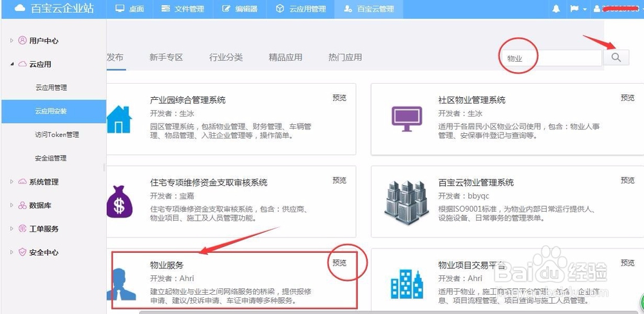The height and width of the screenshot is (314, 644).
Task: Click 开发者：bbyqc text
Action: (x=463, y=196)
